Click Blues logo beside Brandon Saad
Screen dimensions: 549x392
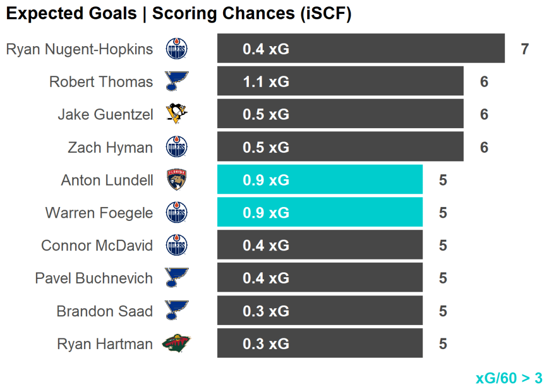click(177, 311)
